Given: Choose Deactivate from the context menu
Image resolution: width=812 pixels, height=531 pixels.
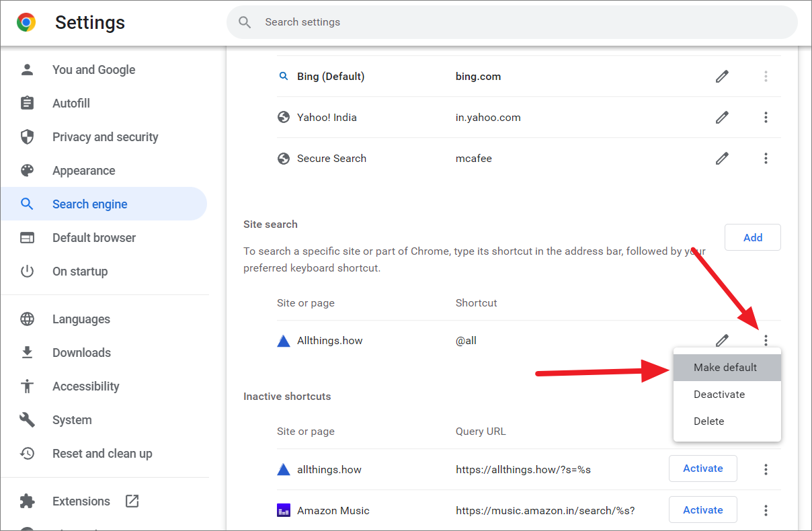Looking at the screenshot, I should pos(727,395).
